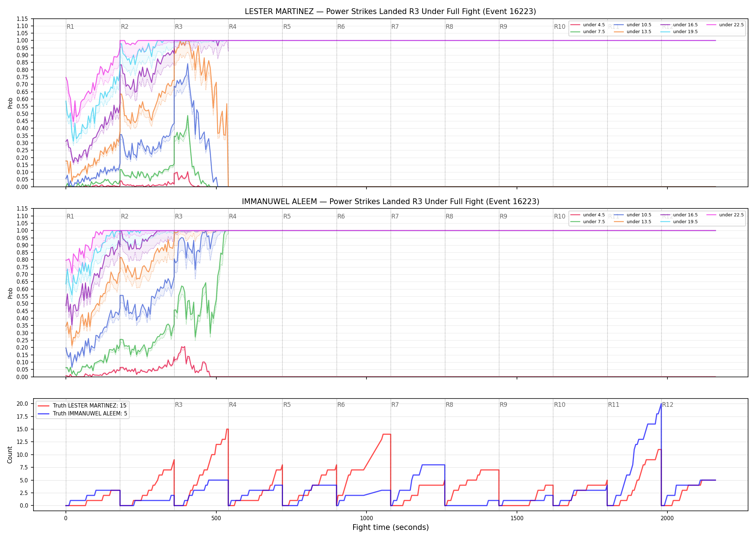The image size is (756, 540).
Task: Click the '17.5' tick on Count axis
Action: (x=22, y=417)
